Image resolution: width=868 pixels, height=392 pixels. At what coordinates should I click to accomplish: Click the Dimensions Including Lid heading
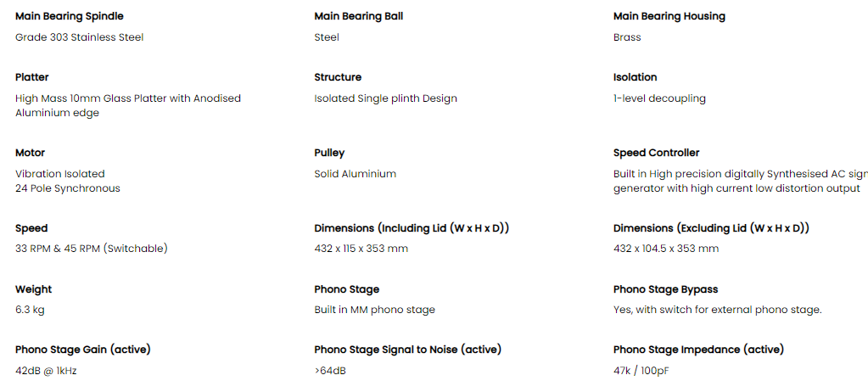coord(412,228)
